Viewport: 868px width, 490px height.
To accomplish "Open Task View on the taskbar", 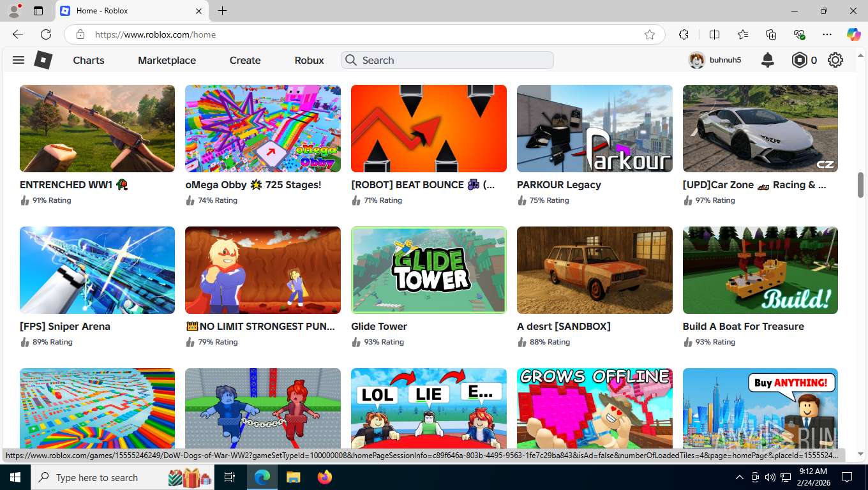I will click(x=230, y=477).
